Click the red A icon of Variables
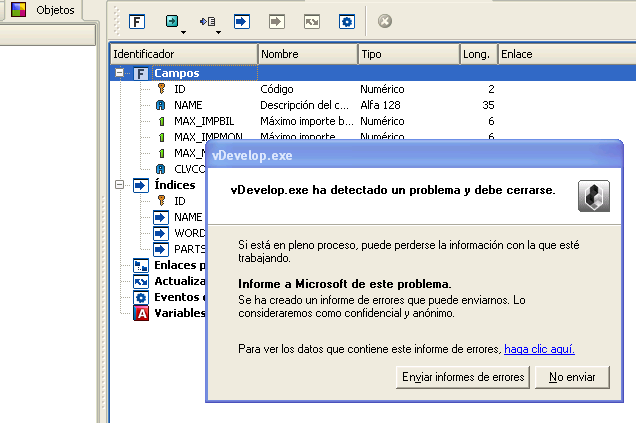 141,313
